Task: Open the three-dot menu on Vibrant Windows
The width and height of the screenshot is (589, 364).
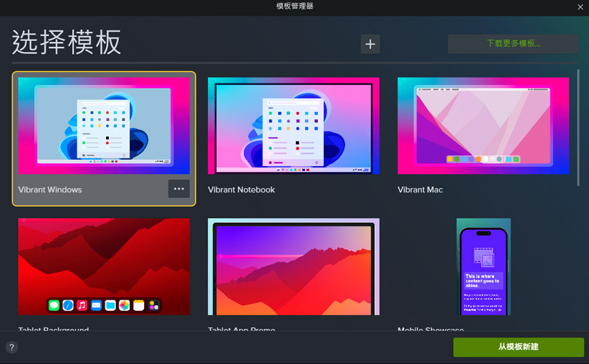Action: (x=179, y=189)
